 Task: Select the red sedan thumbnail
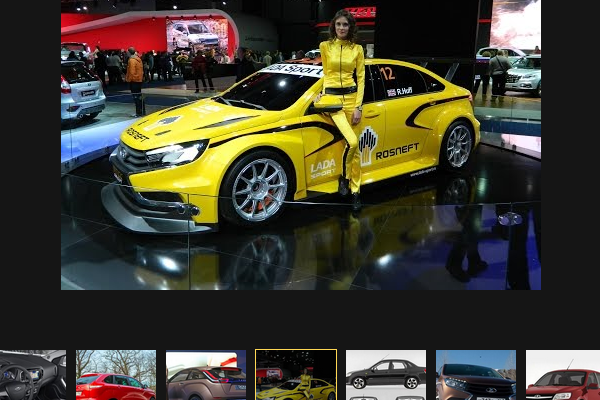coord(563,375)
